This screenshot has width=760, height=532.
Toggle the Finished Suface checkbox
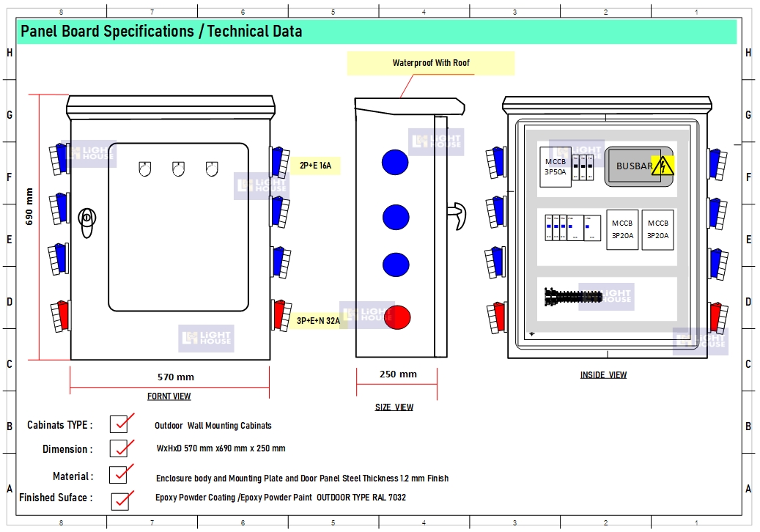tap(120, 501)
